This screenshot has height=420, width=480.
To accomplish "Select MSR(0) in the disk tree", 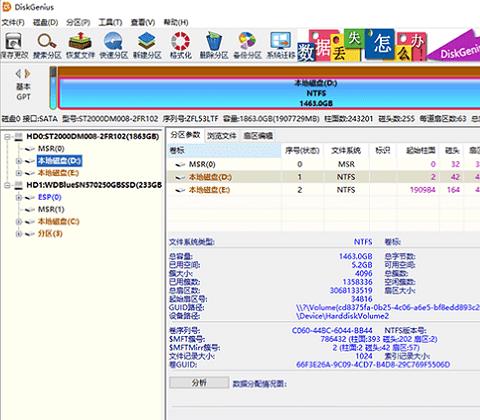I will pos(51,149).
